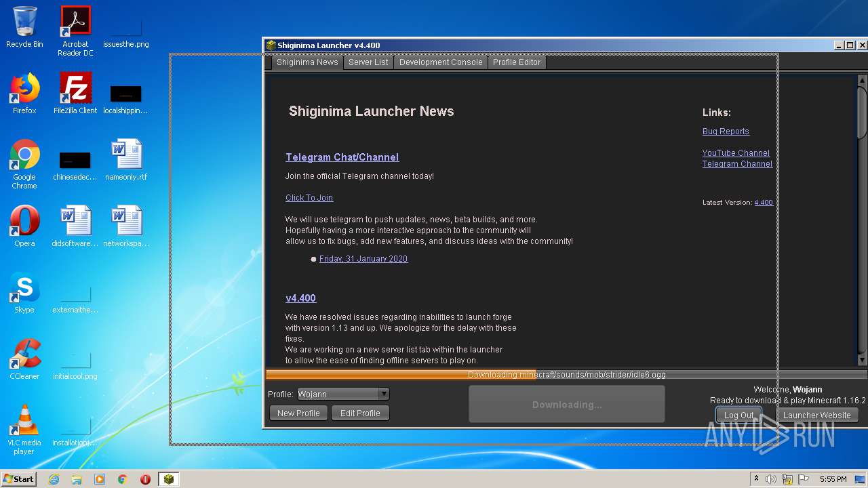The height and width of the screenshot is (488, 868).
Task: Launch Google Chrome from desktop
Action: 24,165
